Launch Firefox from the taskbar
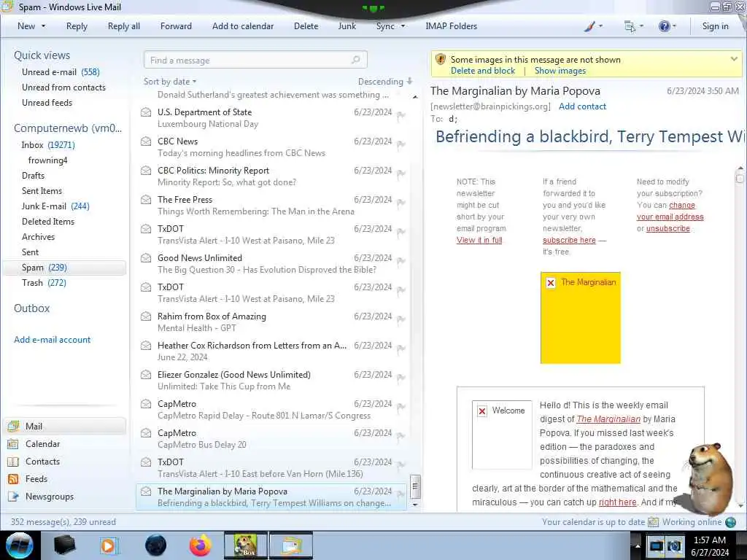This screenshot has height=560, width=747. click(x=200, y=545)
